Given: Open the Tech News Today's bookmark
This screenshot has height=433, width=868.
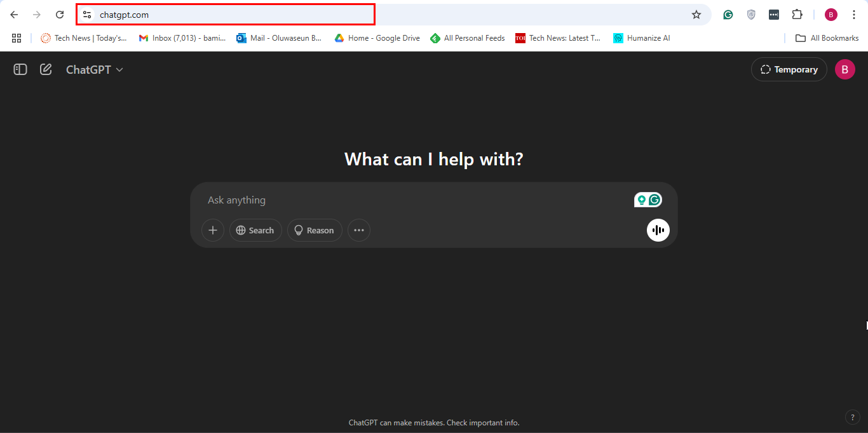Looking at the screenshot, I should pyautogui.click(x=84, y=38).
